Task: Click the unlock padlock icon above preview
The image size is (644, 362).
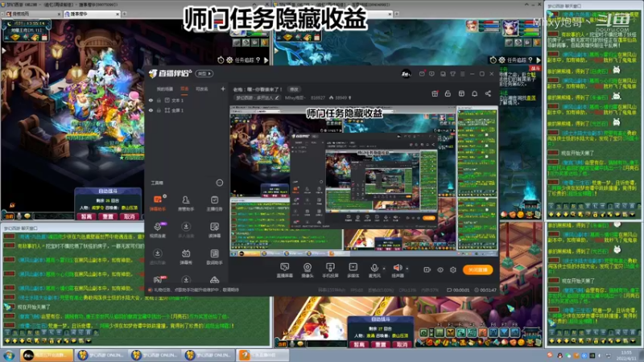Action: pyautogui.click(x=448, y=93)
